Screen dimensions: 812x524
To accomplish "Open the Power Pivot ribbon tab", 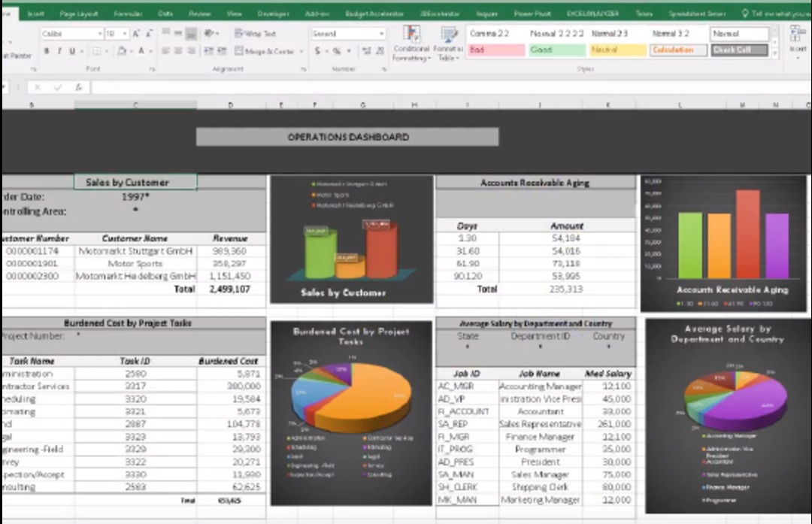I will (532, 14).
